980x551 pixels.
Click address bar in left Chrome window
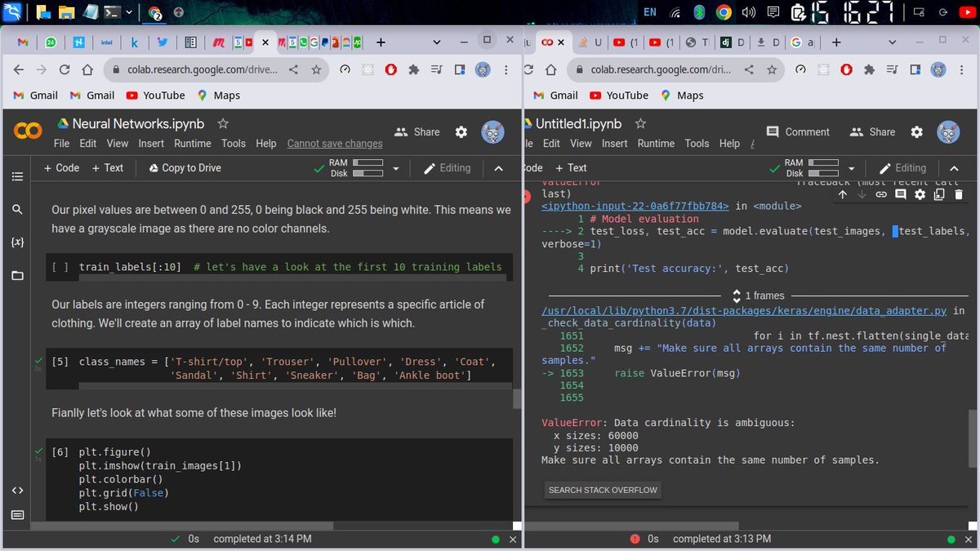203,70
